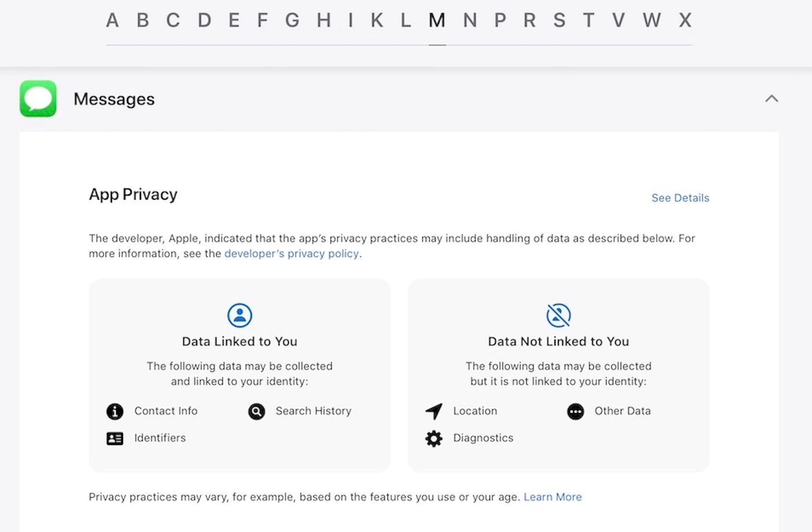This screenshot has height=532, width=812.
Task: Click the Diagnostics label
Action: pos(483,439)
